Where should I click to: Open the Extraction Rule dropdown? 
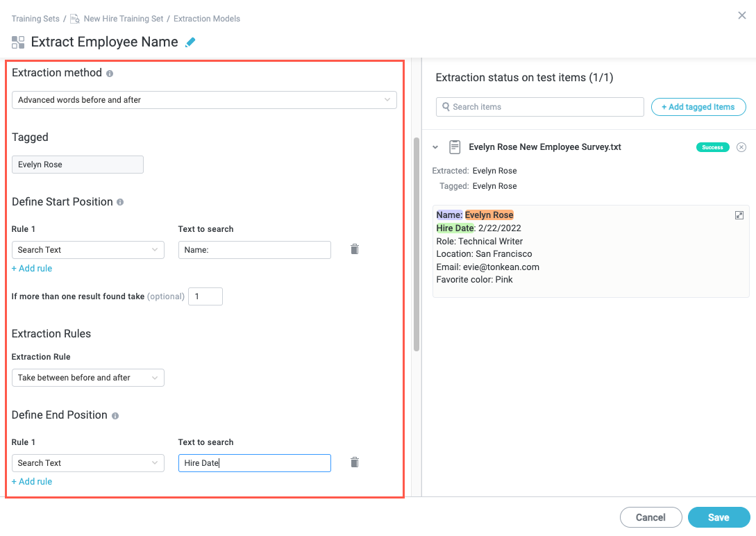coord(88,378)
